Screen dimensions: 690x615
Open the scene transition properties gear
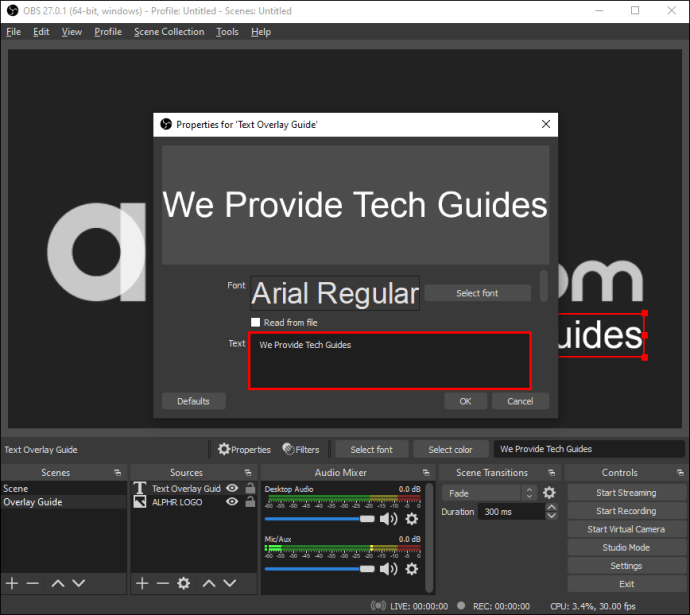(549, 493)
